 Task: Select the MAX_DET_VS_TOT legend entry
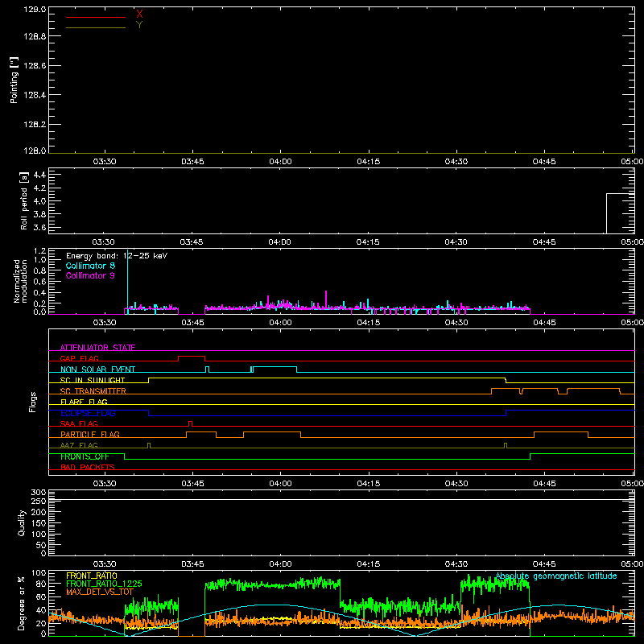pyautogui.click(x=99, y=592)
